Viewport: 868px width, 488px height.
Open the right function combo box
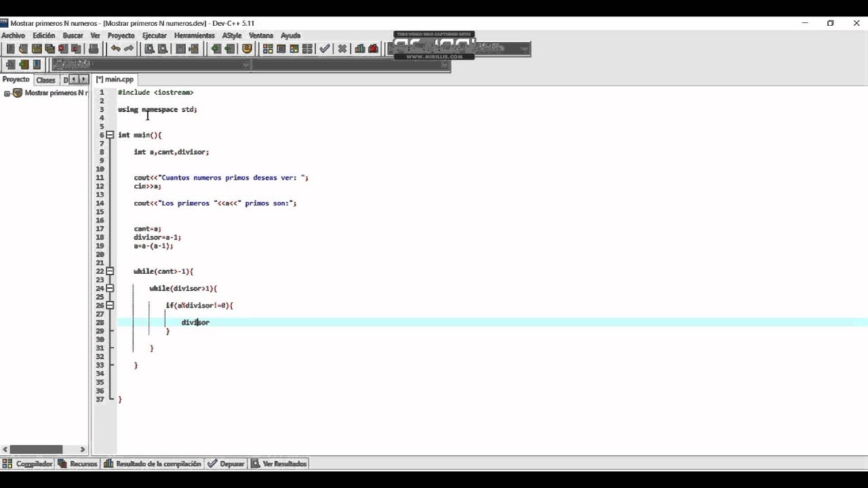click(x=351, y=64)
